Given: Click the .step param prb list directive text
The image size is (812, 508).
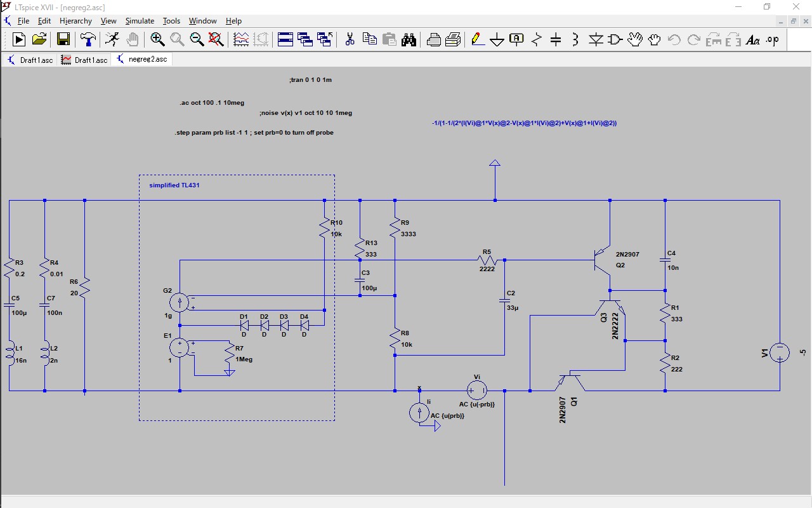Looking at the screenshot, I should pyautogui.click(x=254, y=133).
